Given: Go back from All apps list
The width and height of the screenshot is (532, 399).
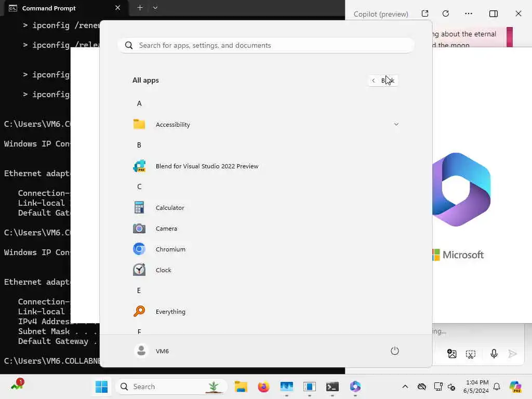Looking at the screenshot, I should point(383,81).
